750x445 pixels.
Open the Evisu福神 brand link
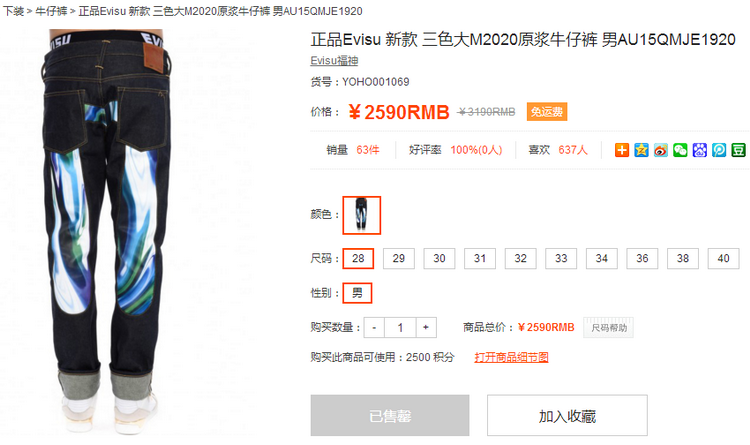click(x=334, y=61)
